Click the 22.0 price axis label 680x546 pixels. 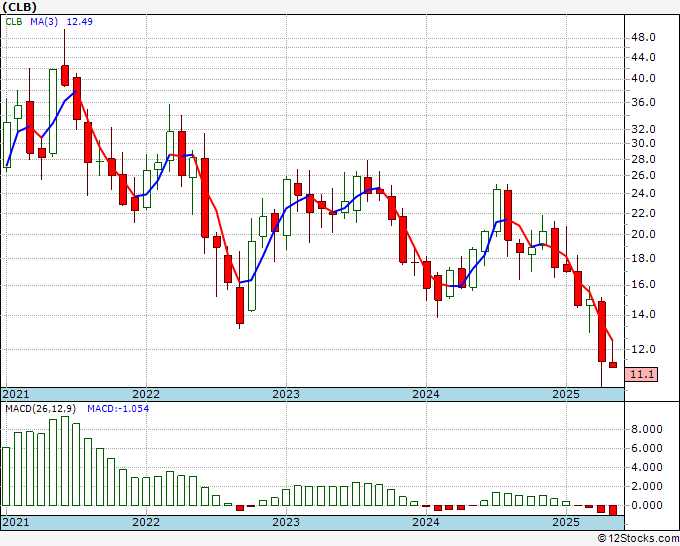(x=643, y=214)
